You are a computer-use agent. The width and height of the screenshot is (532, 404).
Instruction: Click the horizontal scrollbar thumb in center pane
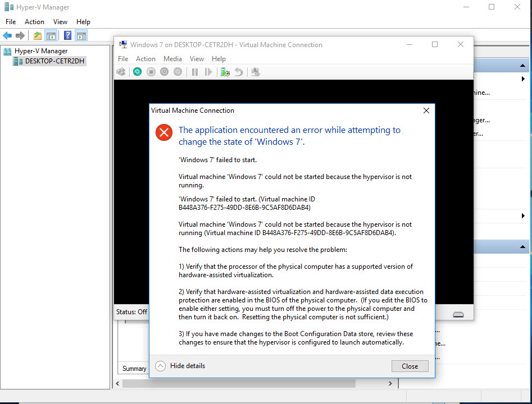239,383
